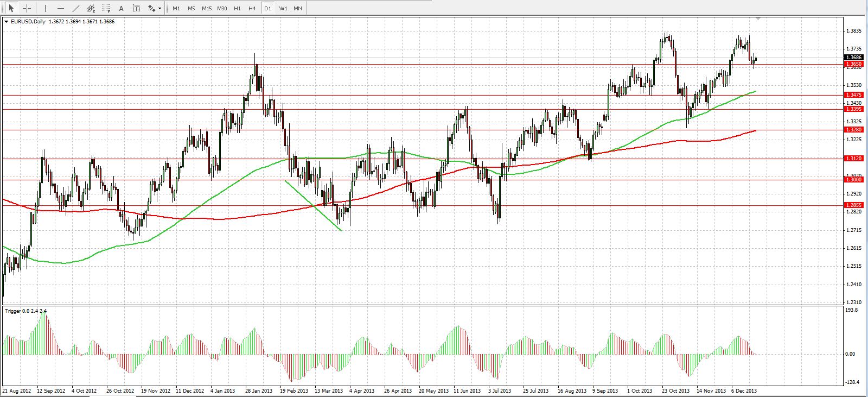Click the -128.4 indicator scale value

852,382
